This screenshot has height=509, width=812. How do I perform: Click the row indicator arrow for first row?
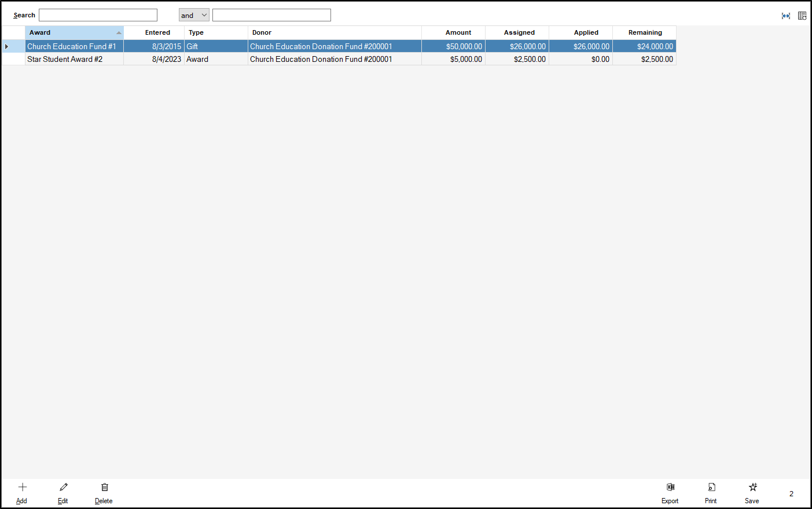point(7,46)
